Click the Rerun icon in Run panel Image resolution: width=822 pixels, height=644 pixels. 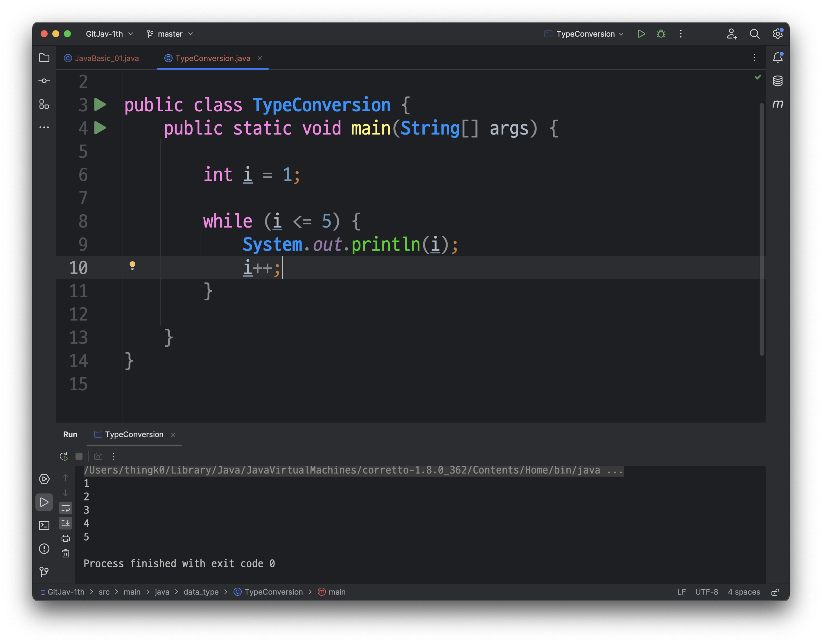64,456
